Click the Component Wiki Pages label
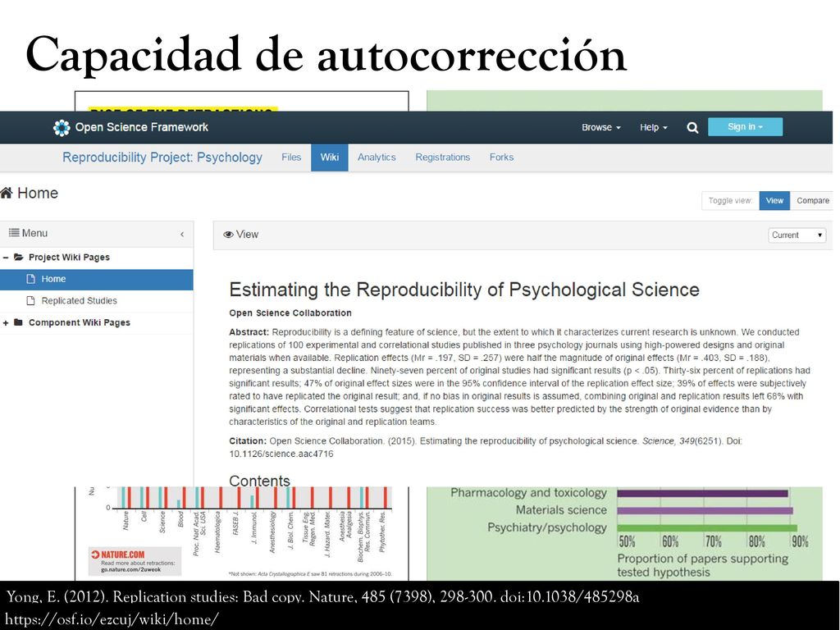This screenshot has height=630, width=840. point(80,322)
